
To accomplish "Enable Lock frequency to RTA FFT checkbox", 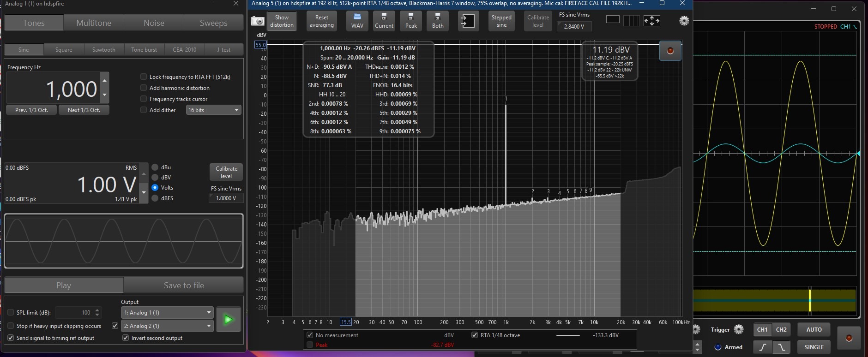I will point(144,77).
